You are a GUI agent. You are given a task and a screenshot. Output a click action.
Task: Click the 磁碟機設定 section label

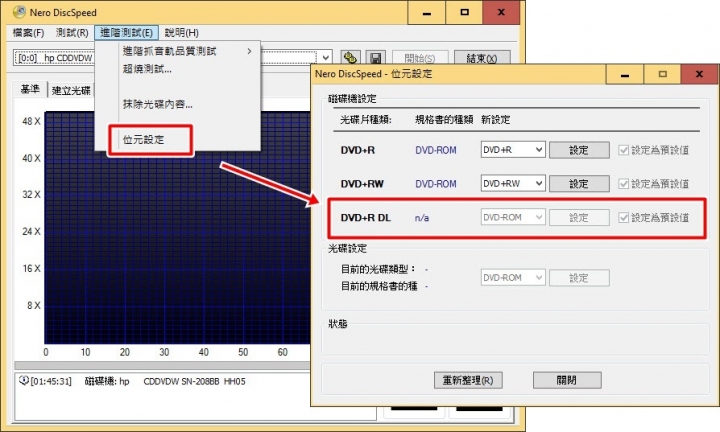pyautogui.click(x=352, y=99)
